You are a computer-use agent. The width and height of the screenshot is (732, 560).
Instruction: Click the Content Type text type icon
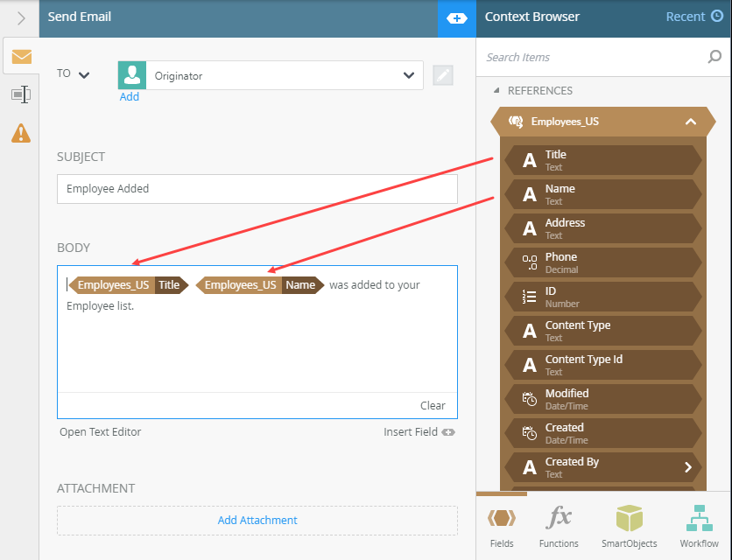pyautogui.click(x=530, y=331)
